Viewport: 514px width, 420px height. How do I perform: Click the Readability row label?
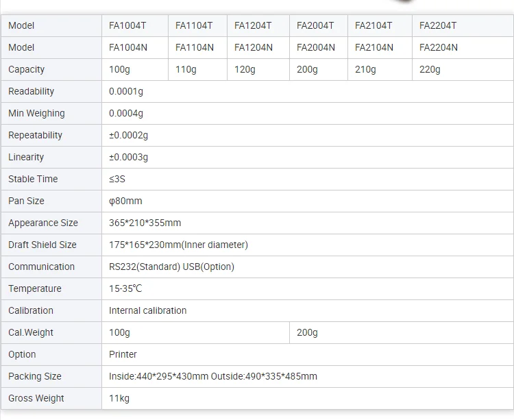(x=31, y=91)
